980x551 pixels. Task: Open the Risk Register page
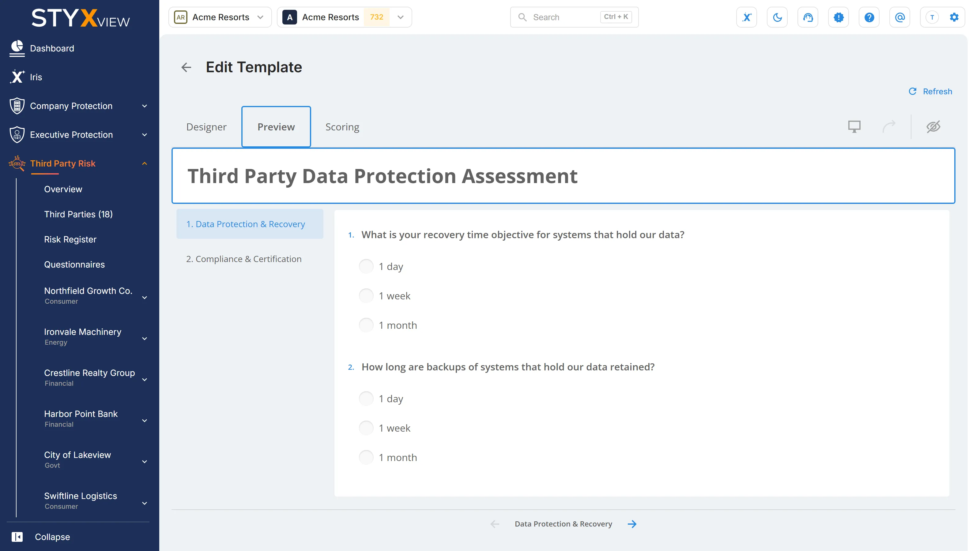70,239
